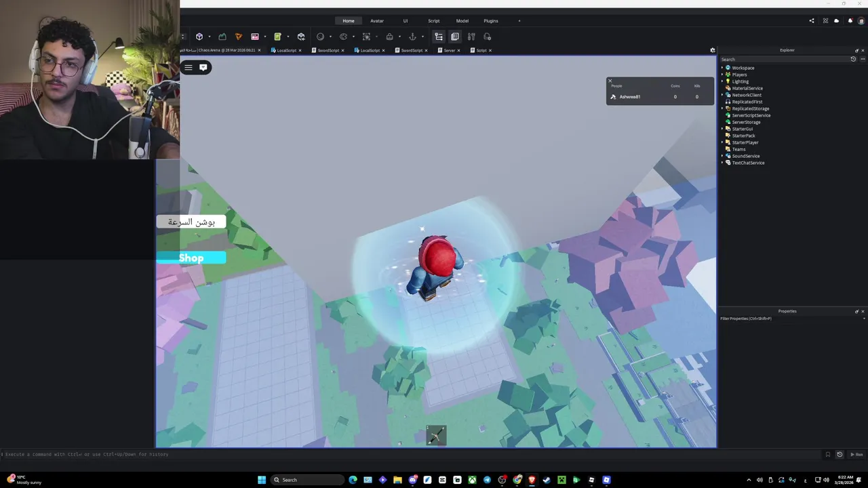
Task: Select Teams in Explorer
Action: (x=738, y=149)
